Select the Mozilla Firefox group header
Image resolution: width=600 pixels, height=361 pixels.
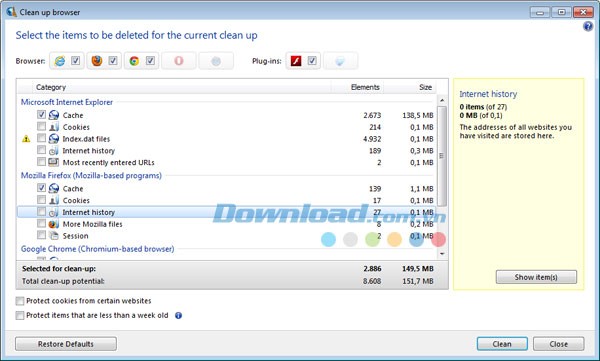[x=91, y=176]
